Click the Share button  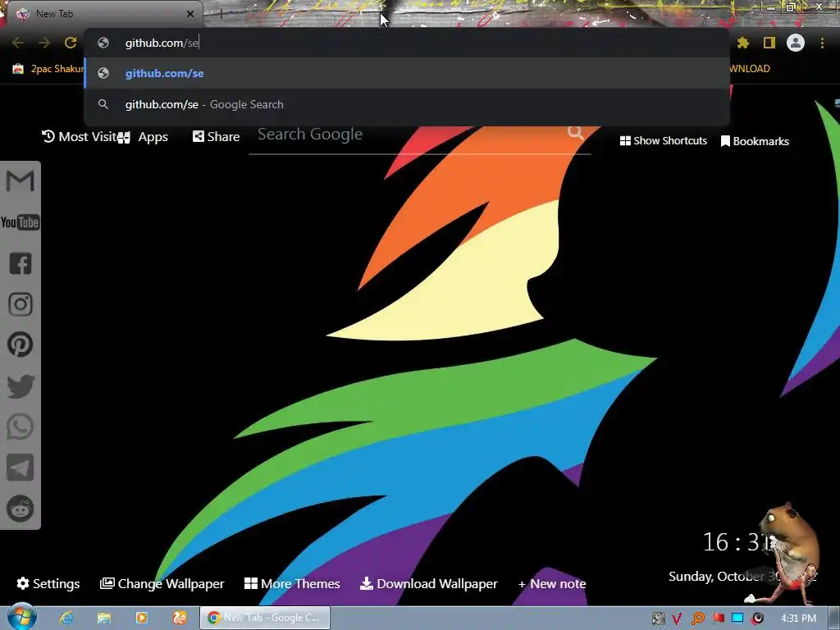coord(216,137)
